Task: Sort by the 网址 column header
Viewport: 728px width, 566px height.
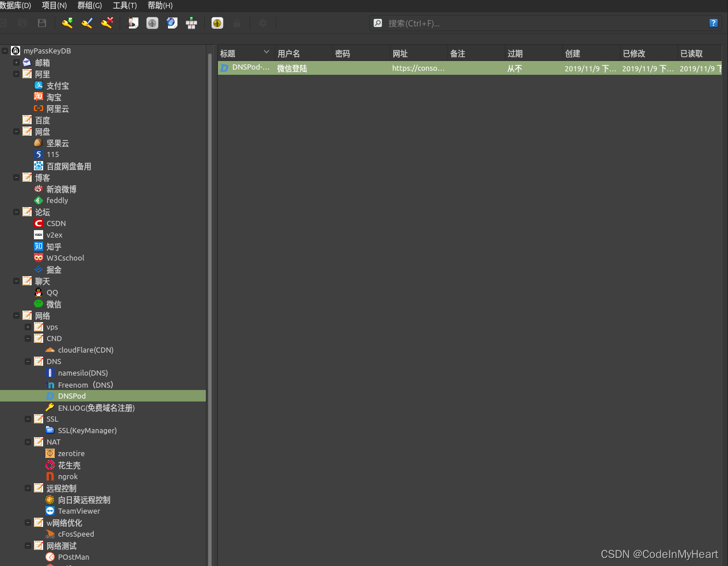Action: pos(419,53)
